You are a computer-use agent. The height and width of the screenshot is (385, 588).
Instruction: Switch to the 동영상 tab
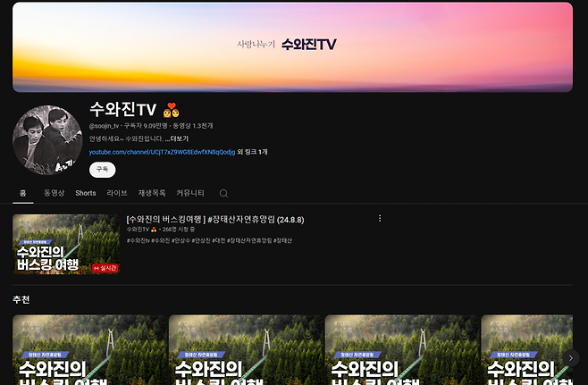(55, 193)
